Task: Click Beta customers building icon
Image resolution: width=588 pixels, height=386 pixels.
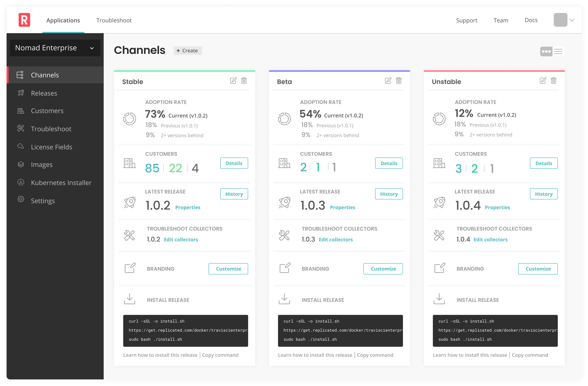Action: pos(284,163)
